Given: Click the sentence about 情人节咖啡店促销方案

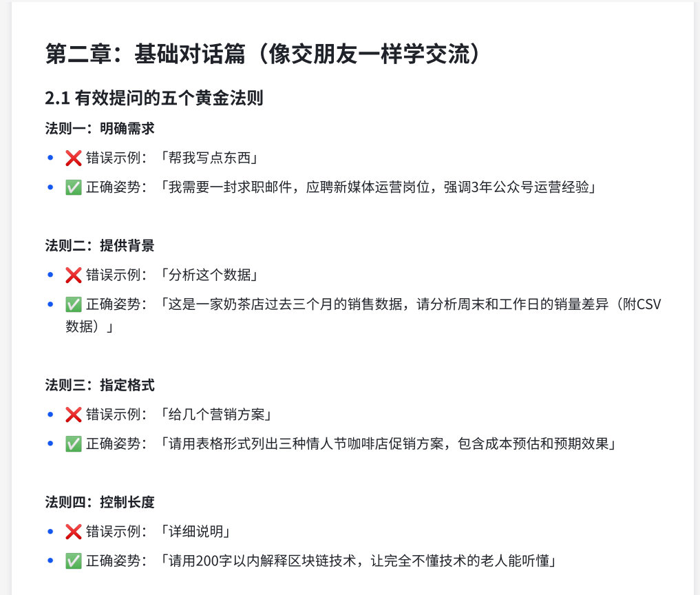Looking at the screenshot, I should pyautogui.click(x=388, y=443).
